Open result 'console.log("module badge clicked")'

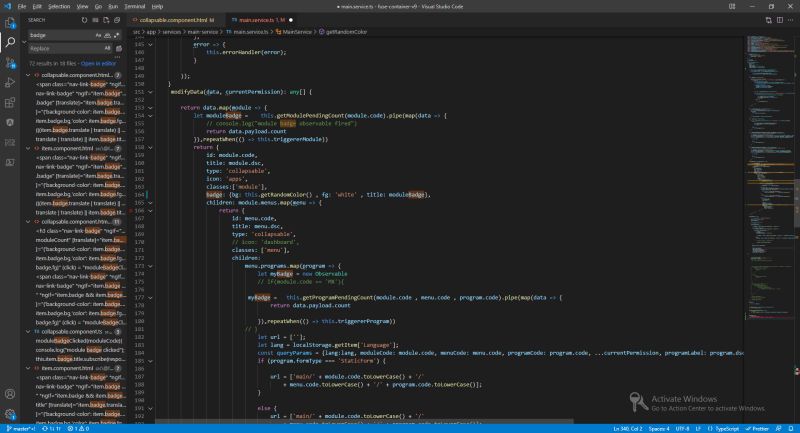tap(80, 350)
